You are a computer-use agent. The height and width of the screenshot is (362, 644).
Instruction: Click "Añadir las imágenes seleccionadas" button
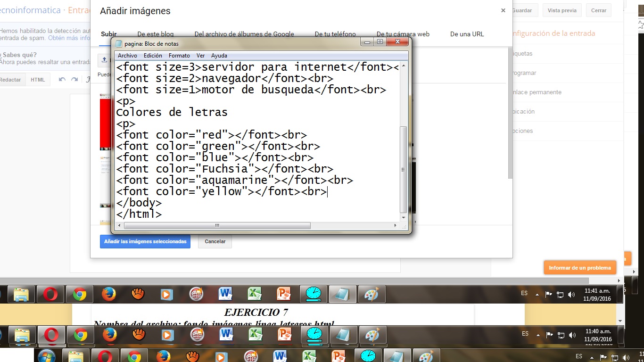[145, 241]
